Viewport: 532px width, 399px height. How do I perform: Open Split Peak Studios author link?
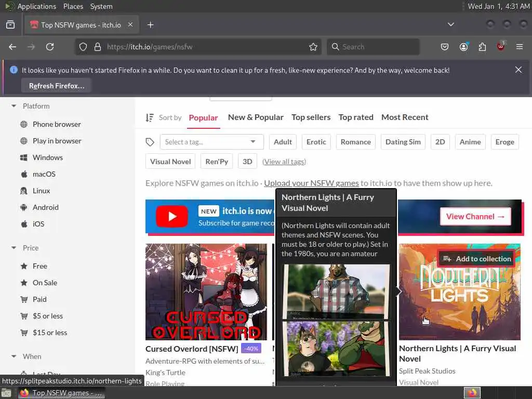427,371
